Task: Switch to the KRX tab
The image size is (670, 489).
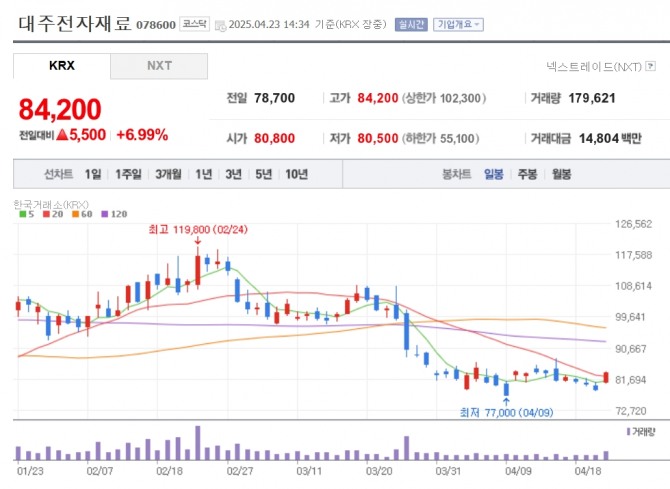Action: pyautogui.click(x=62, y=66)
